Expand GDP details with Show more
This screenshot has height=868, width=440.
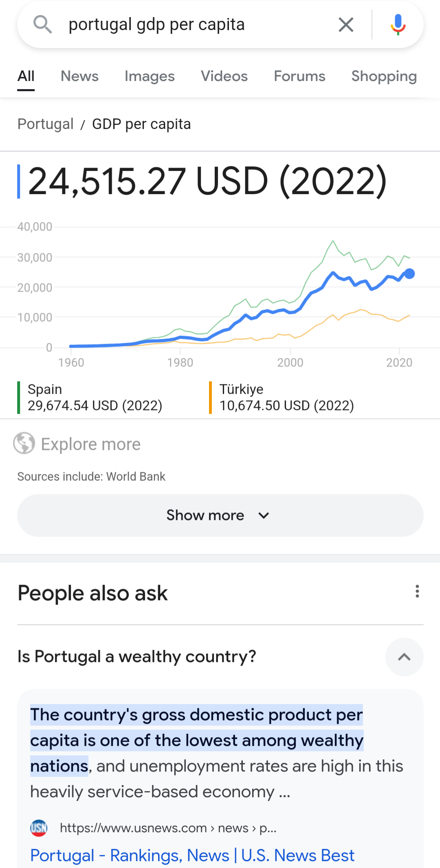point(220,515)
